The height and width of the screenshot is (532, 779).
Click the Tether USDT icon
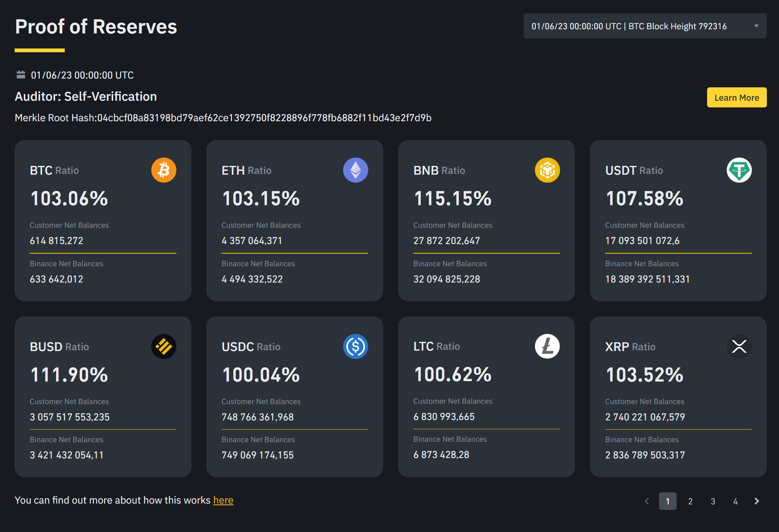click(739, 170)
